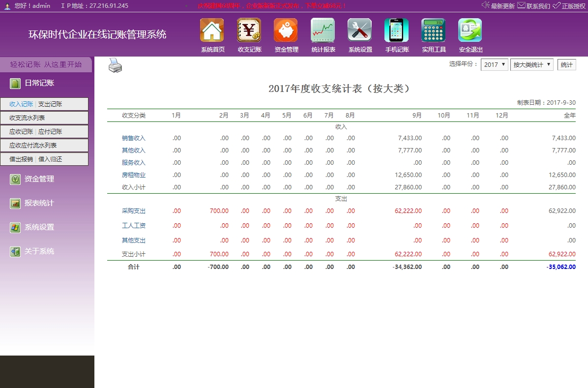
Task: Click the 安全退出 logout icon
Action: [x=470, y=30]
